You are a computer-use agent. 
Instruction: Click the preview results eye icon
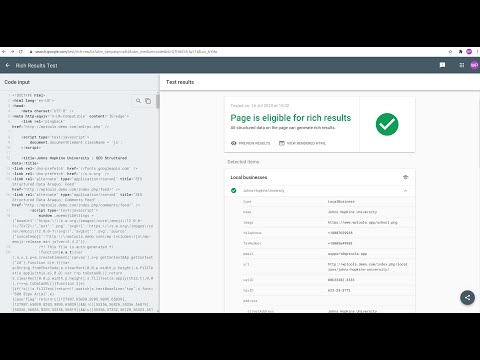point(234,143)
